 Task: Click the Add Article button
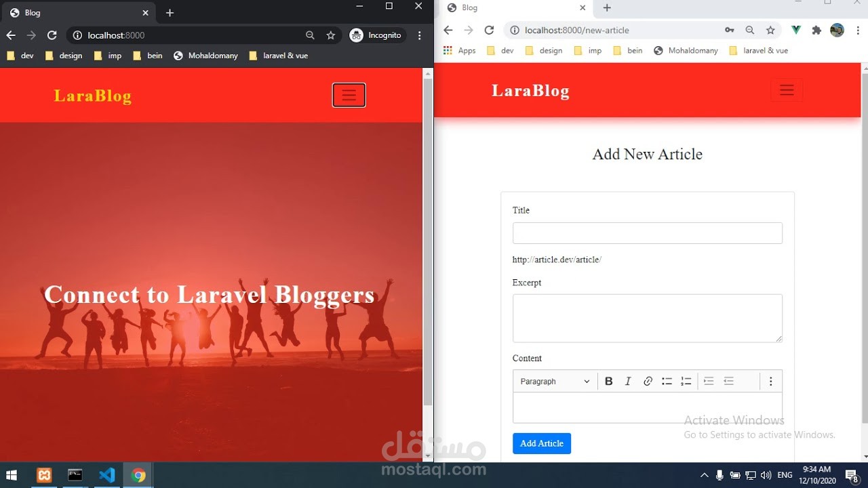coord(541,443)
